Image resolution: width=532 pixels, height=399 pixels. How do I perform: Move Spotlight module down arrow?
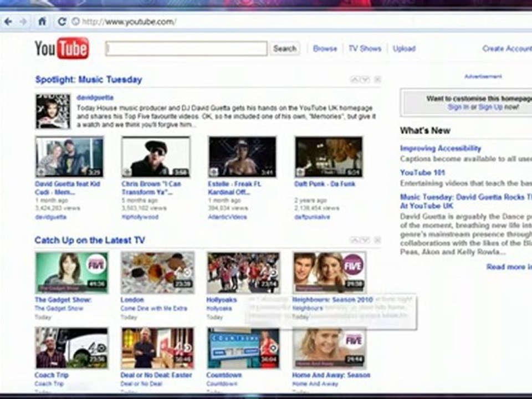coord(365,80)
